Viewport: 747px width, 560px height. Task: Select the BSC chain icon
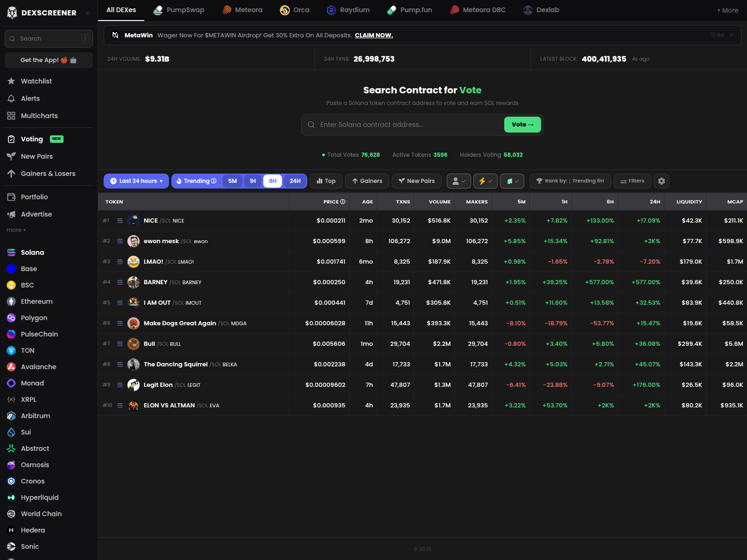11,285
